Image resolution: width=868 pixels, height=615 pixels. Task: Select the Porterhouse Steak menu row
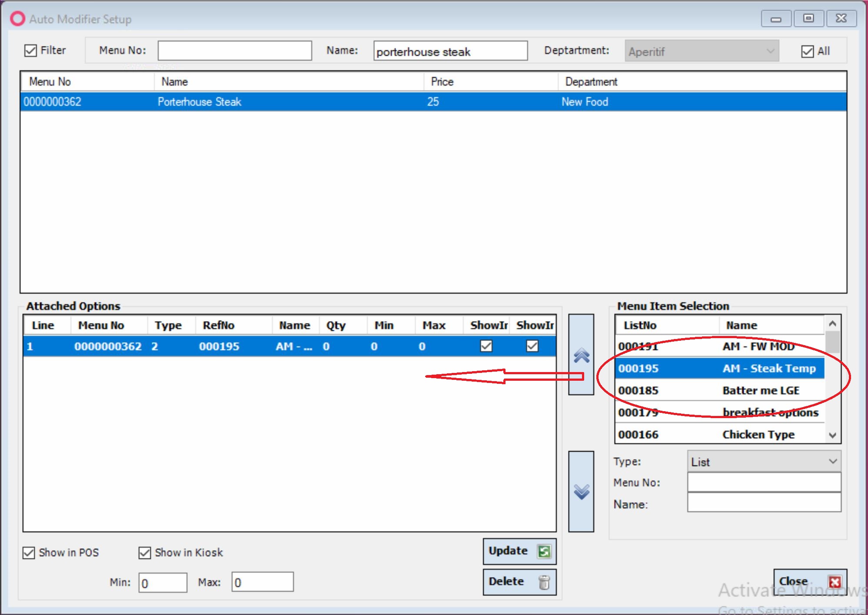coord(433,102)
